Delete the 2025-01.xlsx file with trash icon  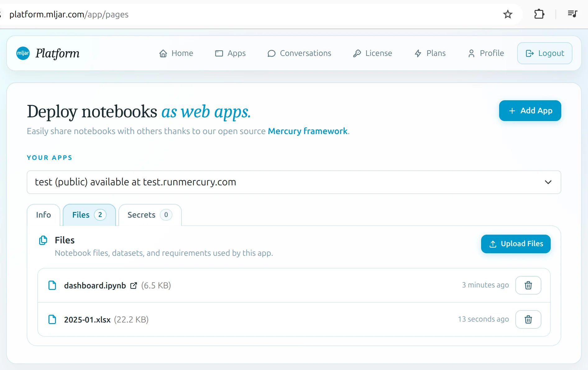528,319
